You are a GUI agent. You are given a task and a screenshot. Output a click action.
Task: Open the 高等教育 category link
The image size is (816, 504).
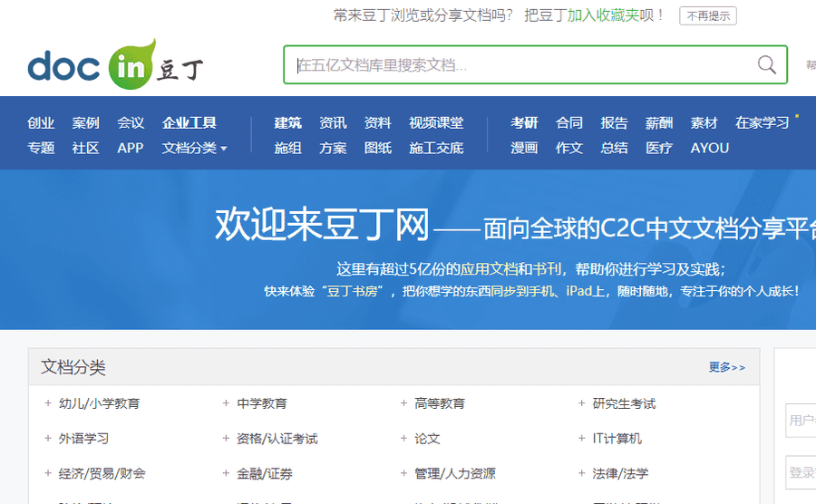pos(440,403)
